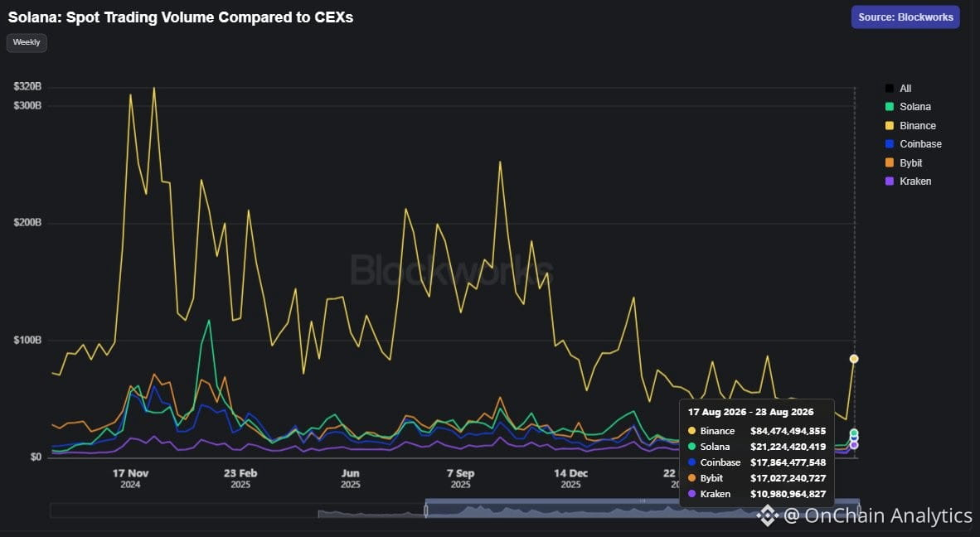The width and height of the screenshot is (980, 537).
Task: Toggle the Solana series in legend
Action: click(908, 107)
